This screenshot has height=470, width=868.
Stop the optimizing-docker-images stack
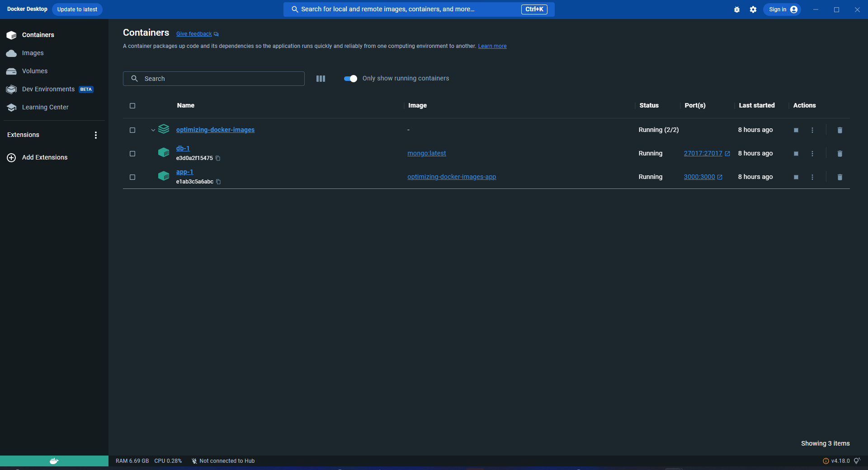click(796, 130)
